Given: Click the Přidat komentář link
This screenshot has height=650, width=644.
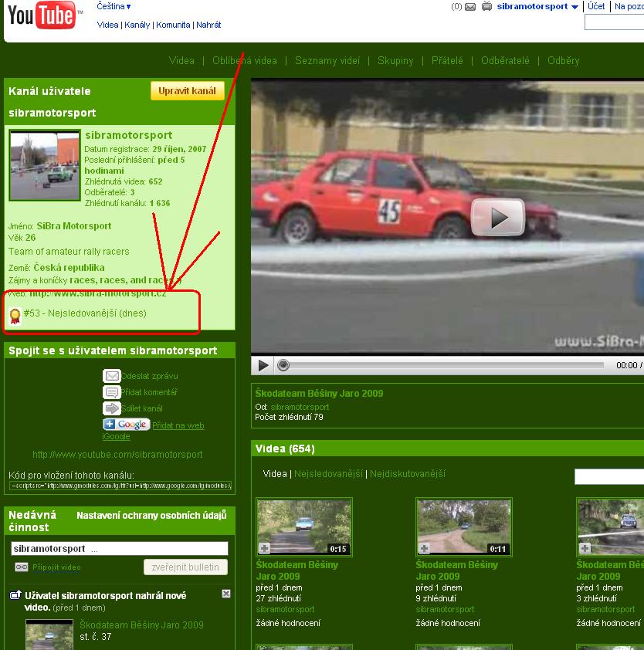Looking at the screenshot, I should point(149,392).
